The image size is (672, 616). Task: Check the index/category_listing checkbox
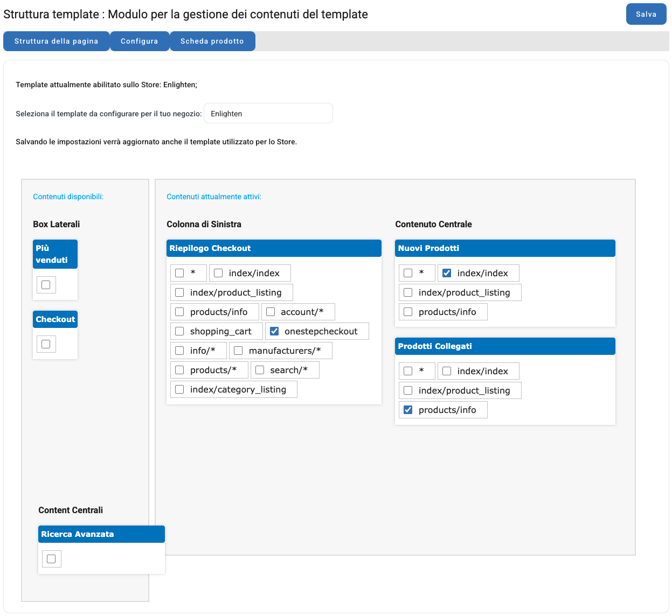point(179,389)
